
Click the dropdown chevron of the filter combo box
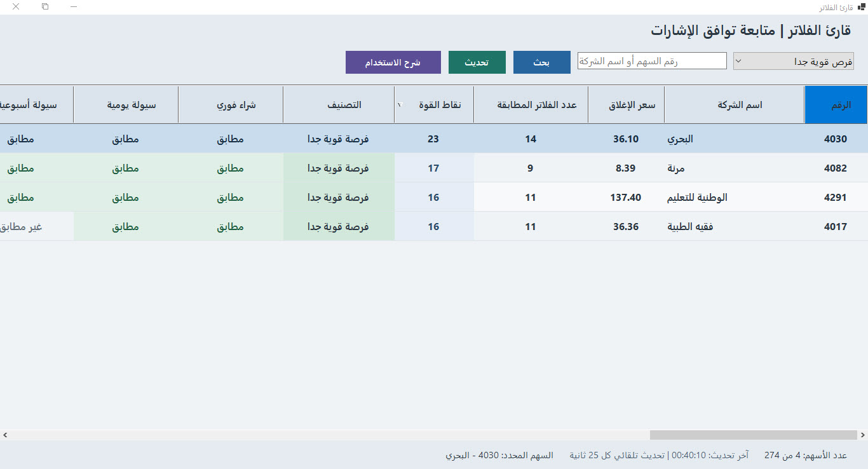click(x=738, y=62)
